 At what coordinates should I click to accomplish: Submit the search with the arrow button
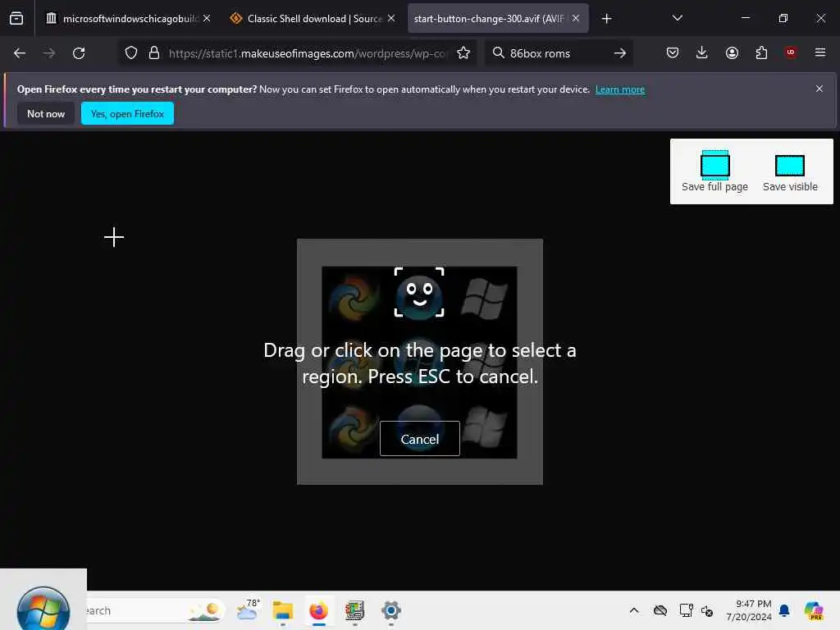point(620,53)
